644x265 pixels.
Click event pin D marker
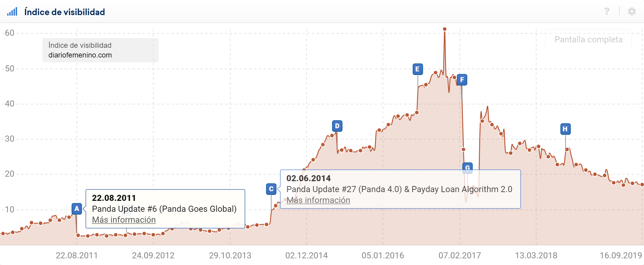tap(337, 126)
